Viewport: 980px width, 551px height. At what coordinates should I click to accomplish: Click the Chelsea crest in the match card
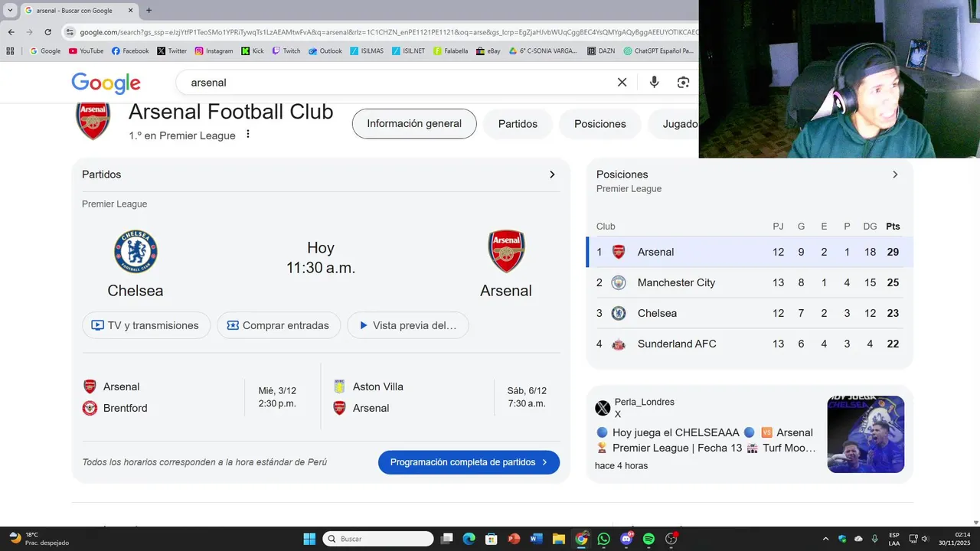(x=136, y=252)
